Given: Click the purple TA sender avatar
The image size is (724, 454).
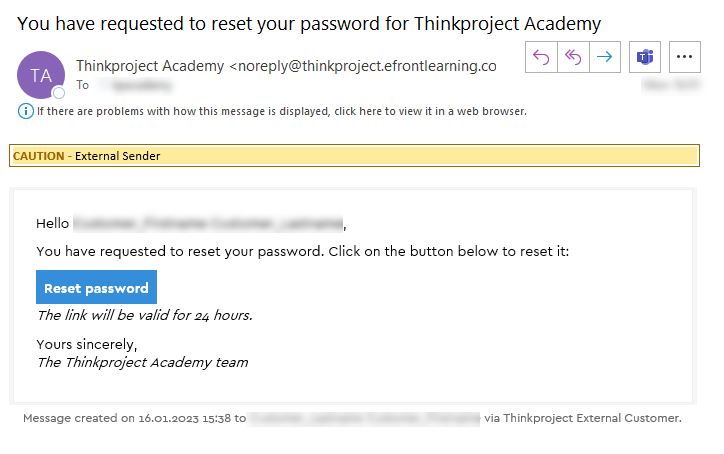Looking at the screenshot, I should click(x=41, y=75).
